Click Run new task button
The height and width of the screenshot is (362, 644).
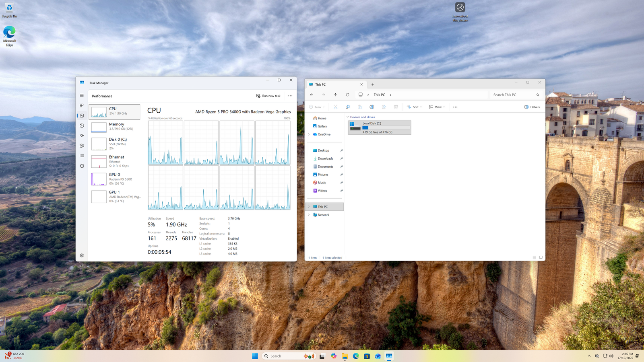pyautogui.click(x=268, y=96)
